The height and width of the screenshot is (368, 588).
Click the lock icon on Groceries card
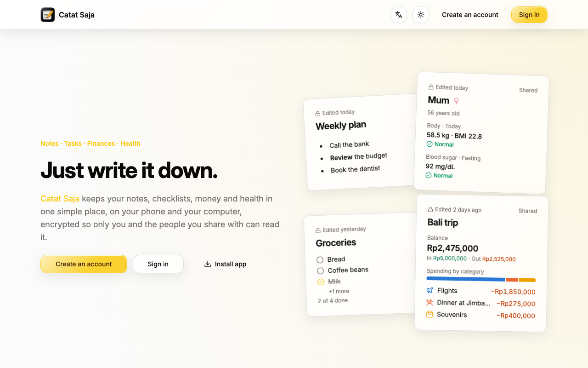coord(318,230)
